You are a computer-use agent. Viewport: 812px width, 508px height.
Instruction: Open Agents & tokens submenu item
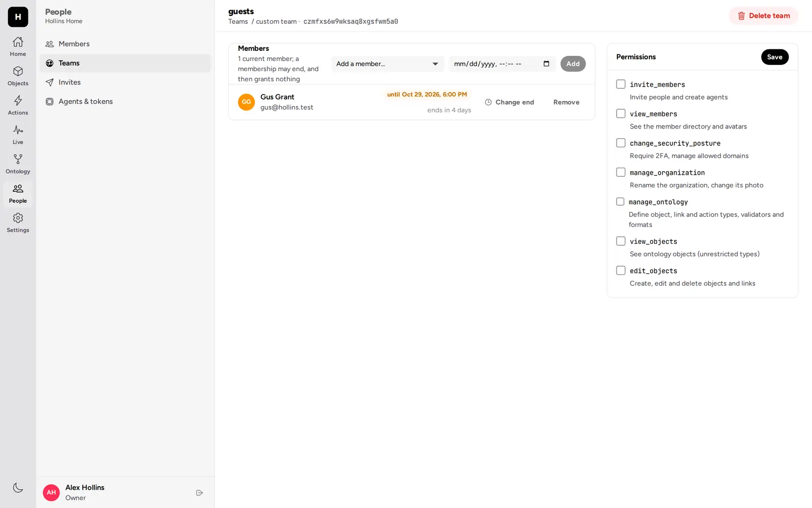coord(125,102)
